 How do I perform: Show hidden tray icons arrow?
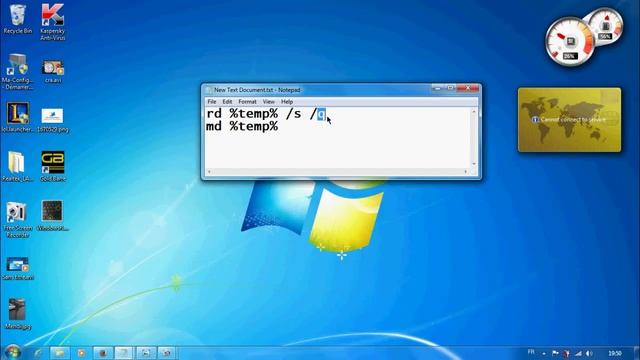pyautogui.click(x=544, y=353)
